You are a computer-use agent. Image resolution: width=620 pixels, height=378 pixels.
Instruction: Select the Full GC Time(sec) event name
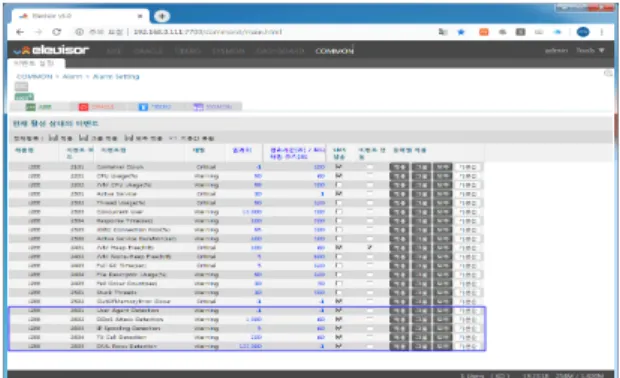[x=122, y=266]
